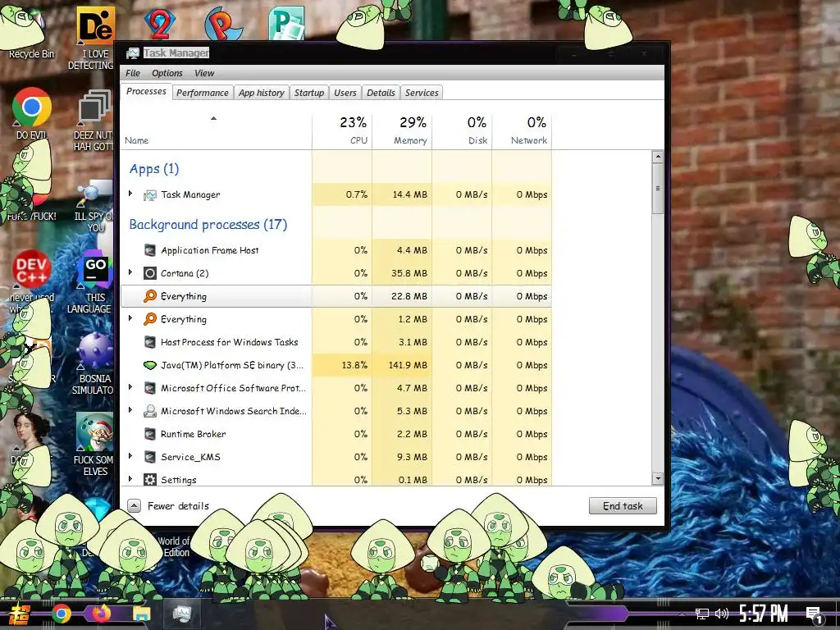Click the scrollbar down arrow
The height and width of the screenshot is (630, 840).
[x=658, y=478]
